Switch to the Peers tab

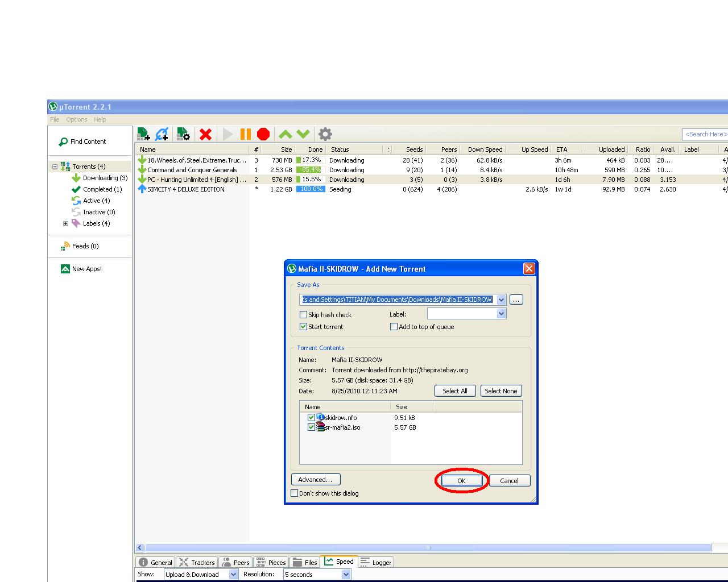[235, 562]
